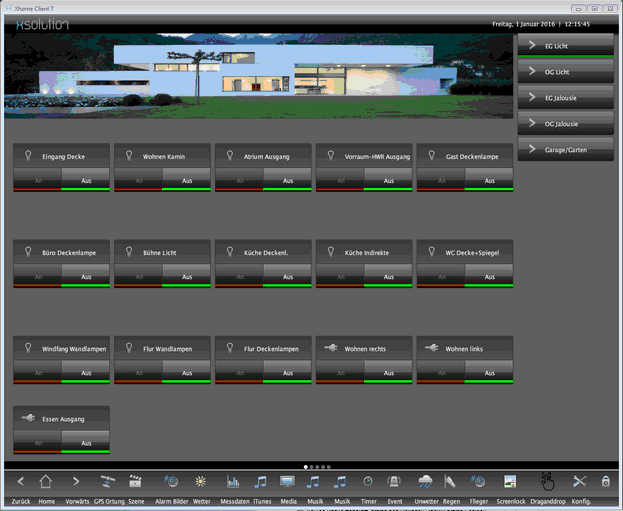Click the 'Xhome Client 7' window title
This screenshot has width=623, height=511.
(34, 8)
